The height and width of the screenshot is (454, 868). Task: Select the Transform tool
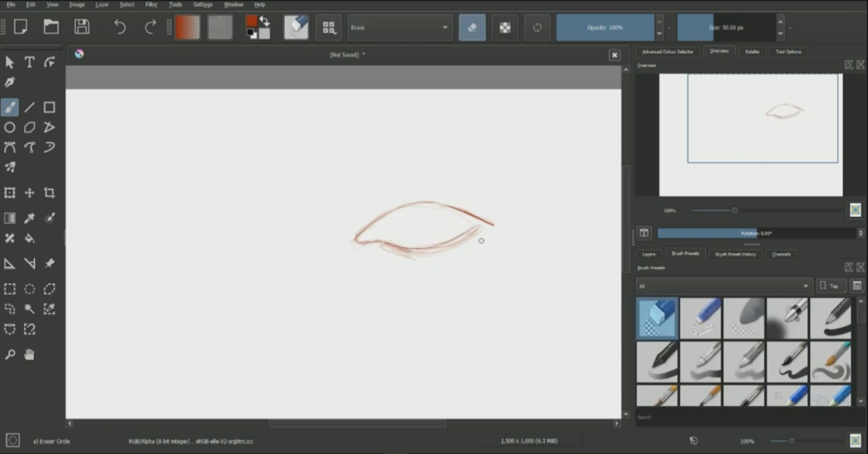(10, 192)
